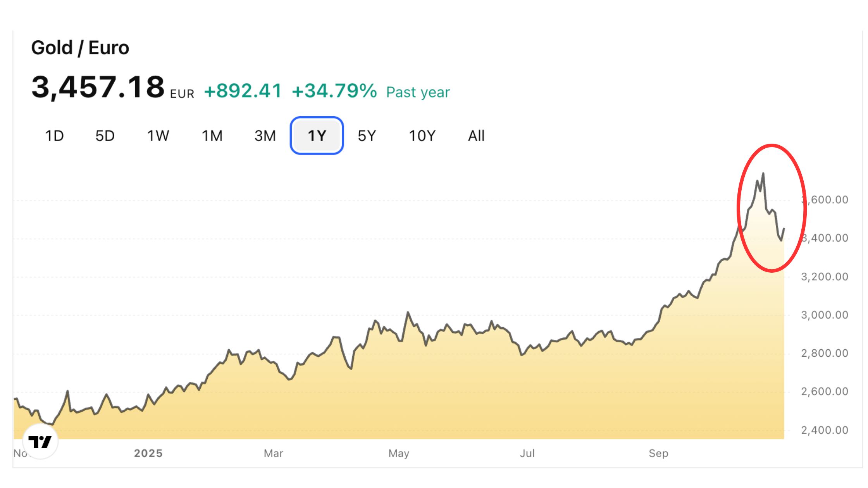Click the +892.41 price change value
The width and height of the screenshot is (868, 488).
(x=243, y=91)
